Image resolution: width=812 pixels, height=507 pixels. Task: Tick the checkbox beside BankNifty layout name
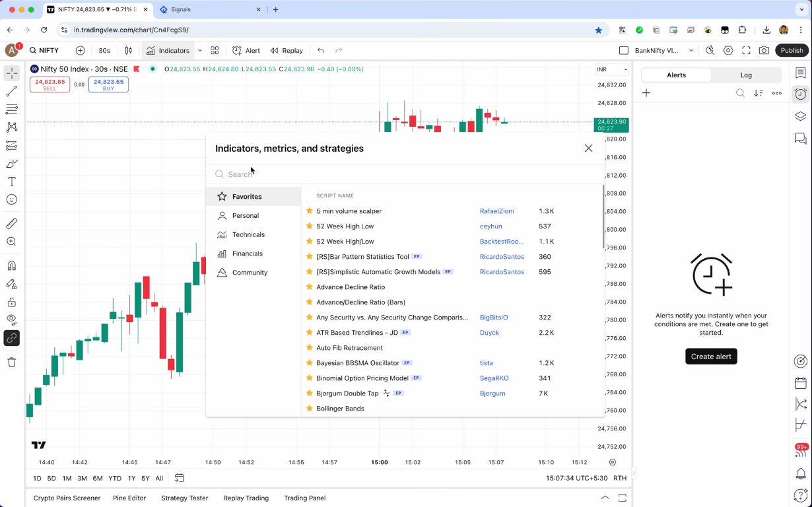[623, 50]
